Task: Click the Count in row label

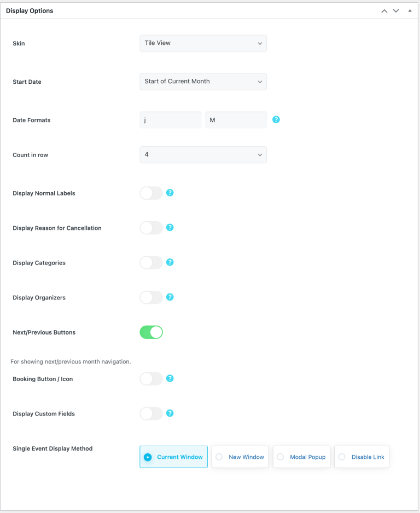Action: [x=31, y=155]
